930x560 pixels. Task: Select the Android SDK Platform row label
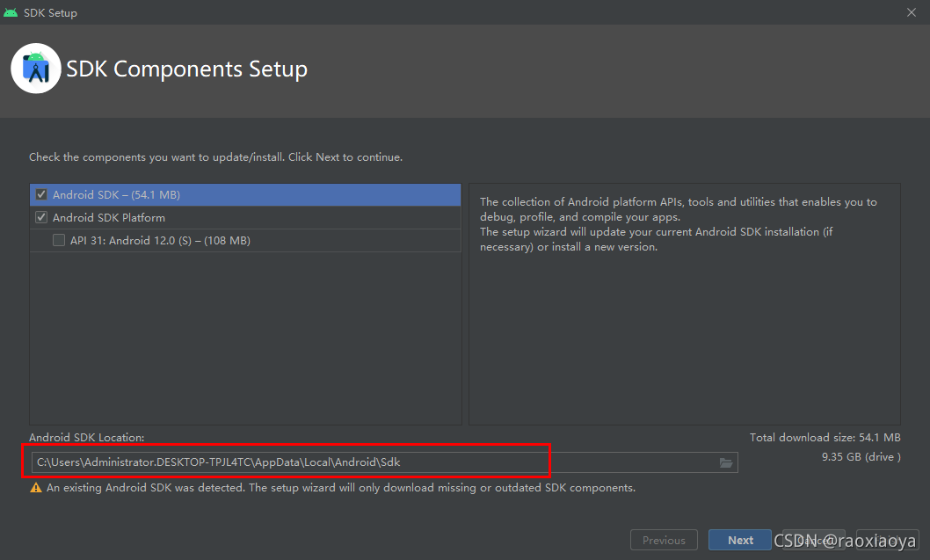[x=109, y=218]
